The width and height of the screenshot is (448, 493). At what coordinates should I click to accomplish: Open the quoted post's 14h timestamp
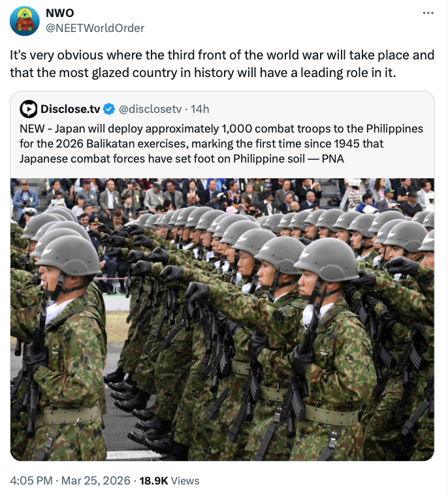click(200, 109)
